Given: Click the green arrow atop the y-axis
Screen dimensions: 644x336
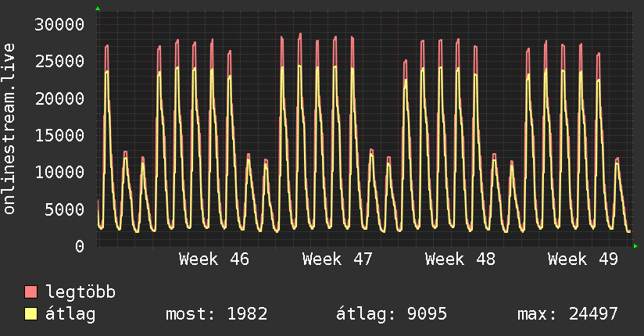Looking at the screenshot, I should click(98, 9).
